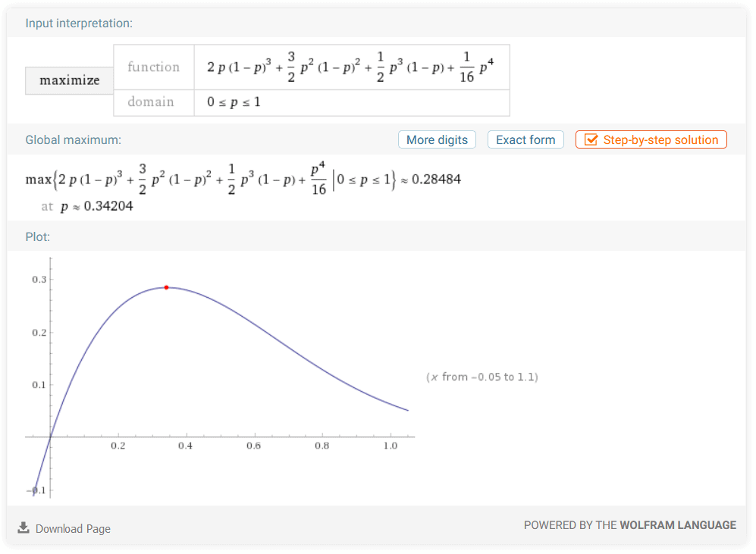Open the Wolfram Language link
Screen dimensions: 756x554
[678, 525]
